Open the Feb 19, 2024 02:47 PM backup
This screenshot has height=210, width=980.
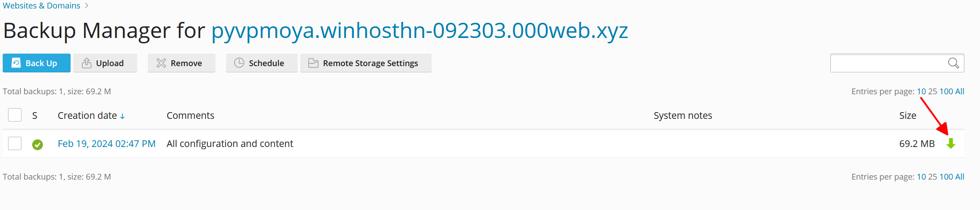tap(107, 143)
